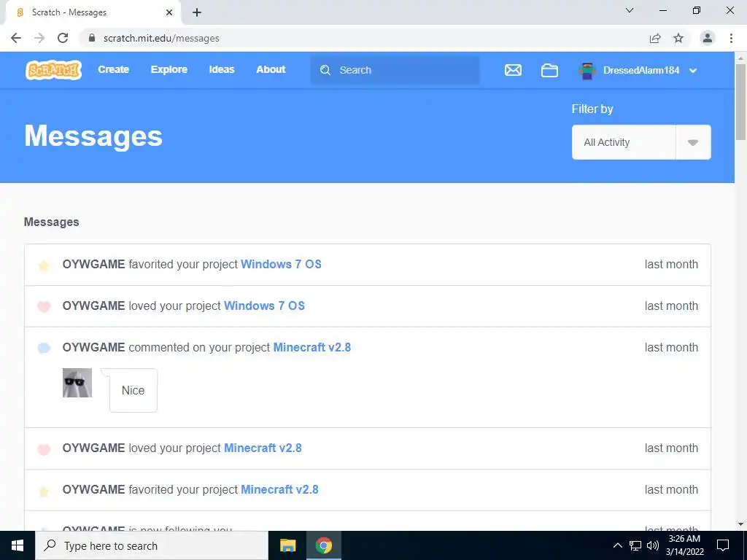
Task: Reload the Scratch messages page
Action: coord(63,38)
